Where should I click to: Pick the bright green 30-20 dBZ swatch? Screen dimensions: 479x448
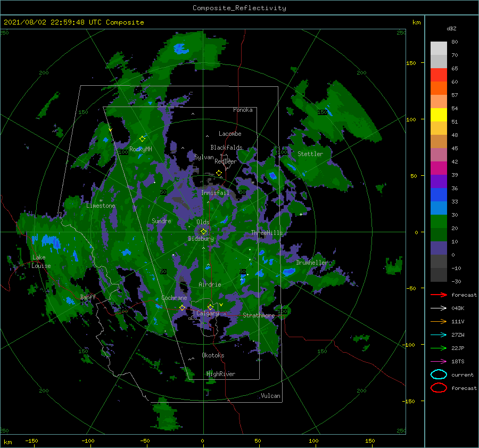click(439, 222)
